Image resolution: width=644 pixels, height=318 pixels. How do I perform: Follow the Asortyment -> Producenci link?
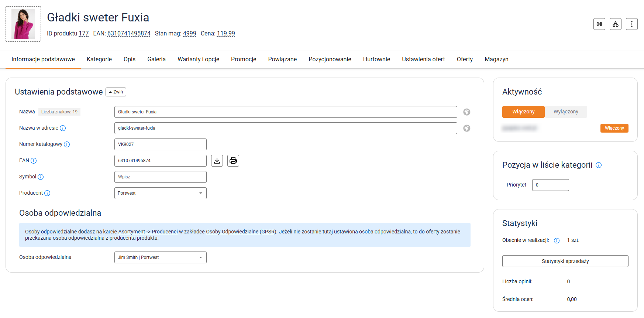click(x=148, y=232)
